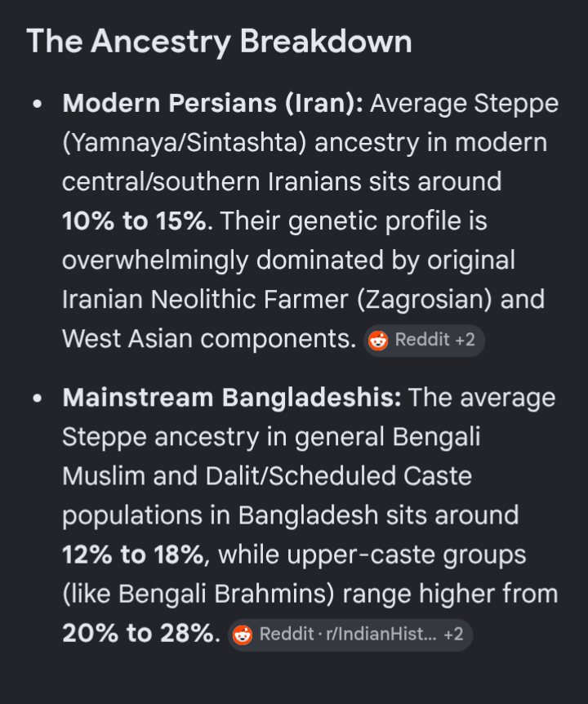The image size is (588, 704).
Task: Click the bullet before Mainstream Bangladeshis
Action: point(38,399)
